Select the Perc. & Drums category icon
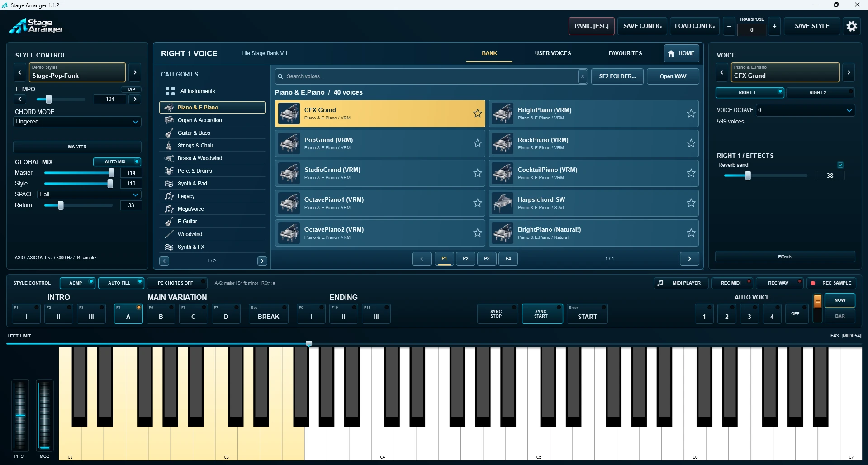This screenshot has width=868, height=465. click(x=169, y=171)
